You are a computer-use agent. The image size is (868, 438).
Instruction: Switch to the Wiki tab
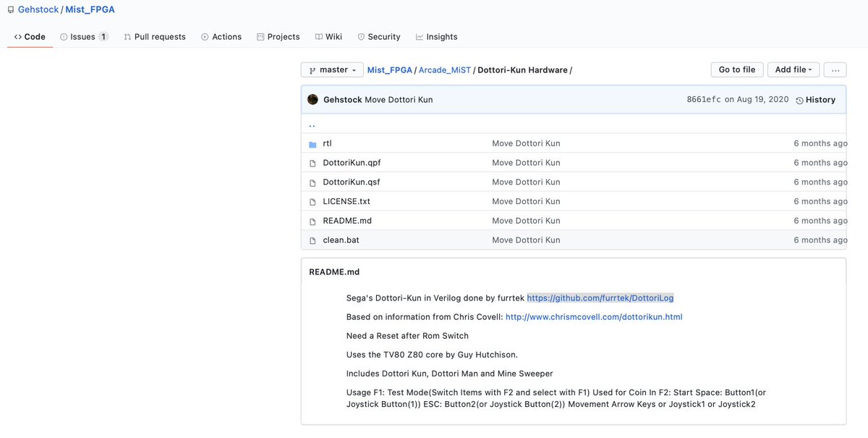[328, 37]
